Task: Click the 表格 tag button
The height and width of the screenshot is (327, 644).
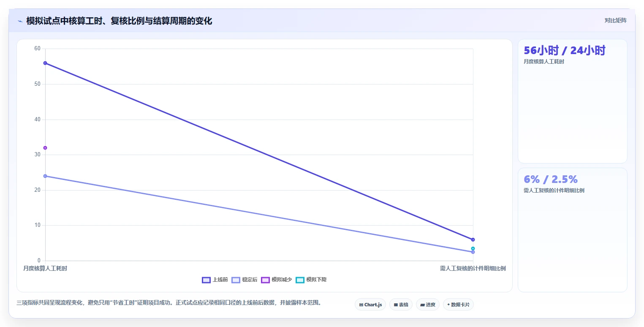Action: (401, 305)
